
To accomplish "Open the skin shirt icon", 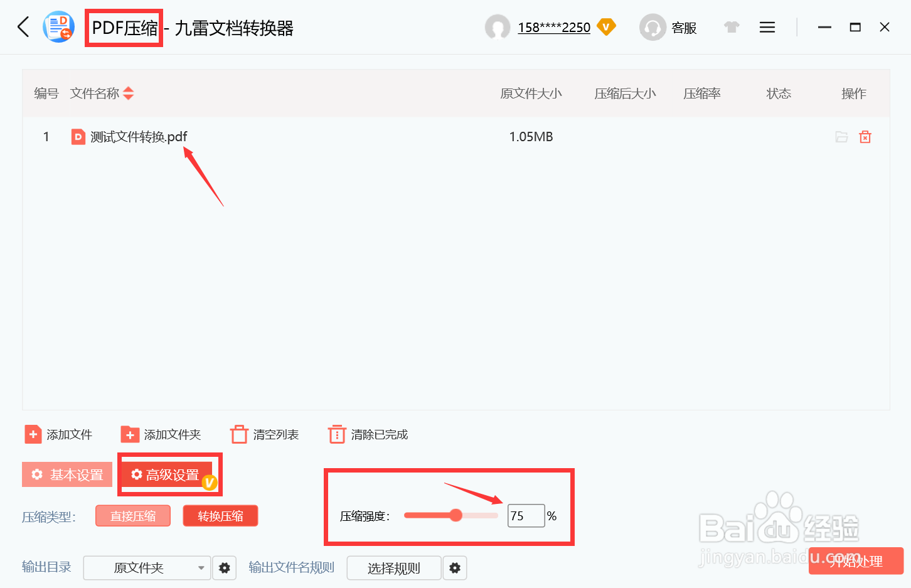I will (x=732, y=27).
